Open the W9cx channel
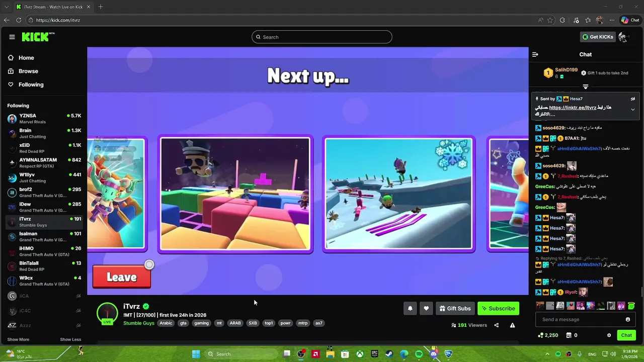The width and height of the screenshot is (644, 362). pyautogui.click(x=44, y=281)
